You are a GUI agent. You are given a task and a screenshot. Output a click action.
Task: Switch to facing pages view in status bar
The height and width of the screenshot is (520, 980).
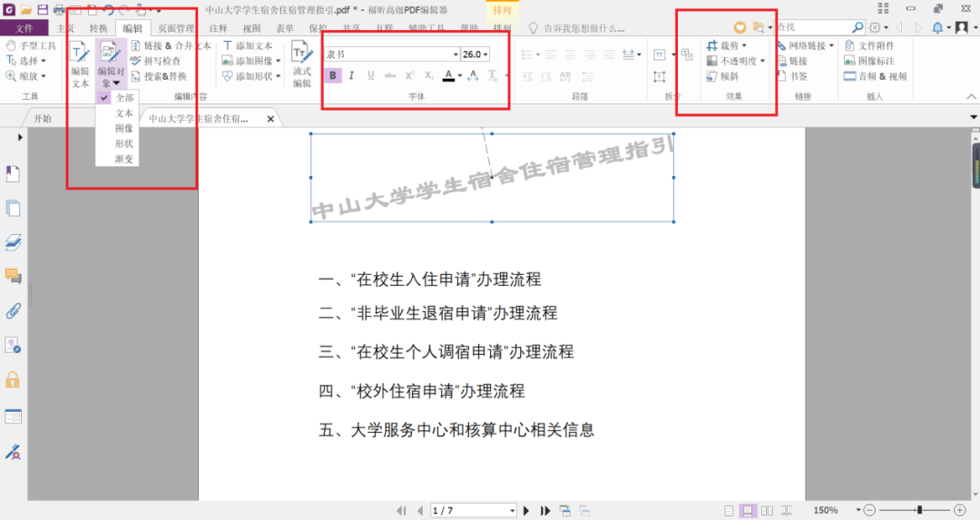tap(768, 511)
